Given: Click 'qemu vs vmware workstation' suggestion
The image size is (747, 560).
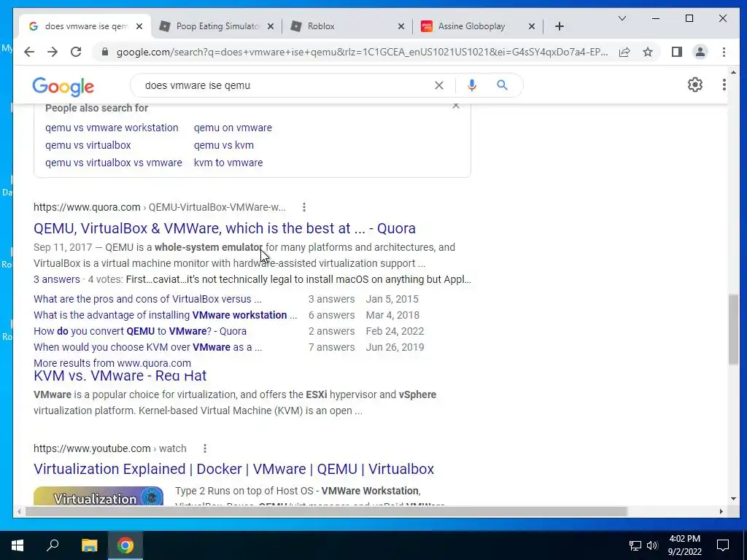Looking at the screenshot, I should click(112, 128).
